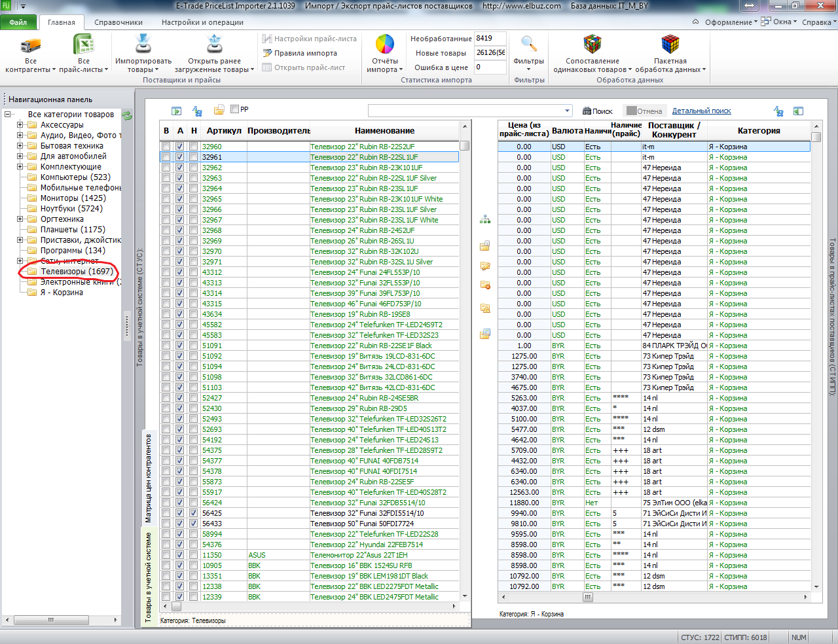The image size is (838, 644).
Task: Switch to Матрица цен контрагентов vertical tab
Action: coord(149,478)
